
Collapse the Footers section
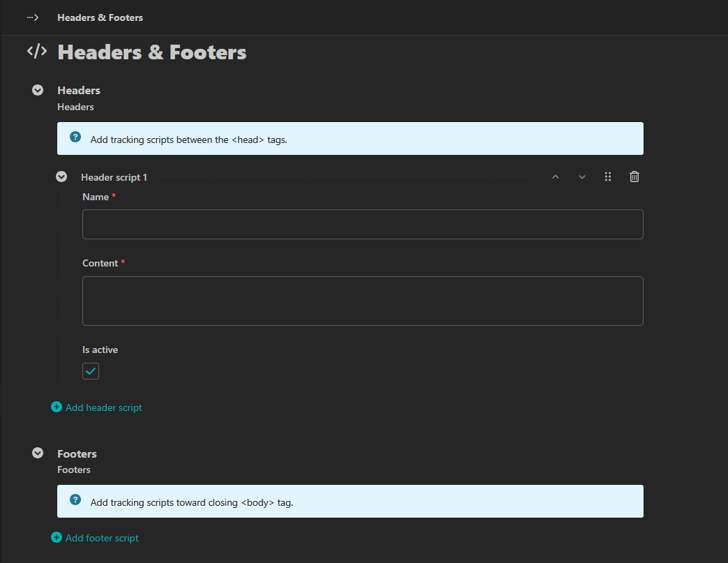[x=37, y=453]
